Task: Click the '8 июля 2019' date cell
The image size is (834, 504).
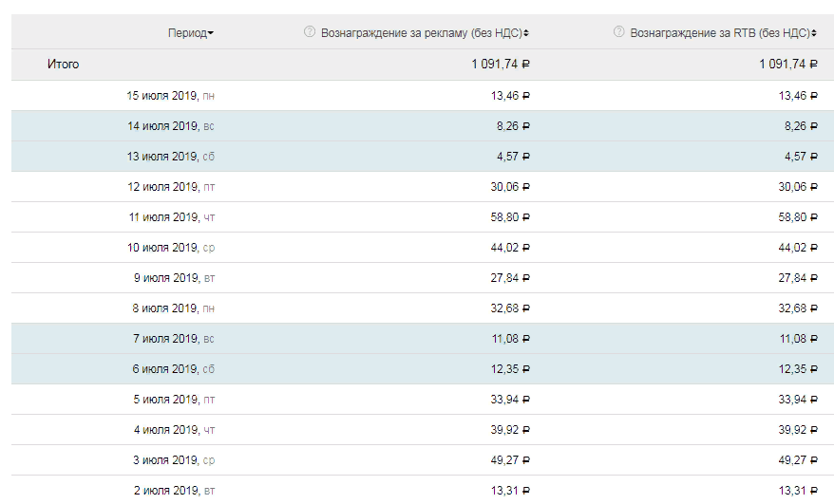Action: pyautogui.click(x=165, y=308)
